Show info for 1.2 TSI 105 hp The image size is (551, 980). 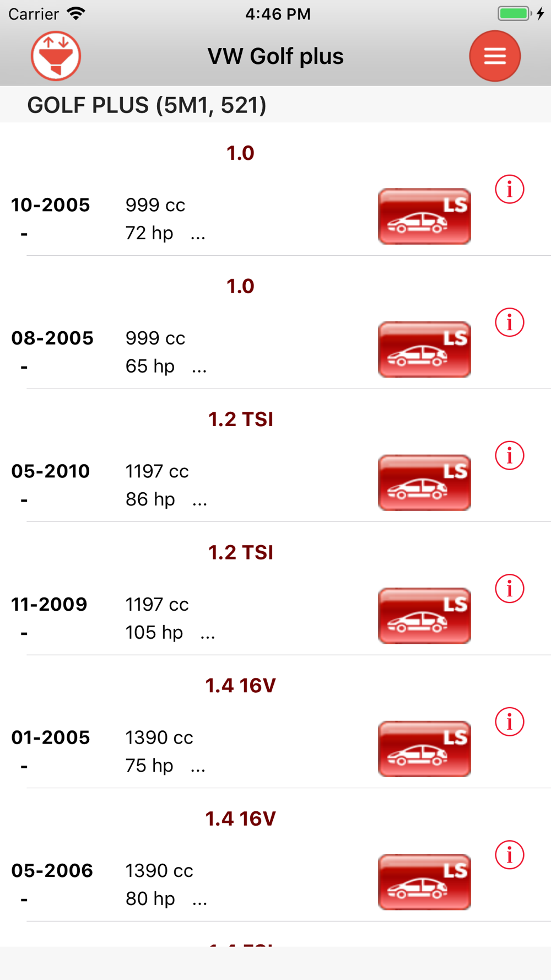coord(509,589)
